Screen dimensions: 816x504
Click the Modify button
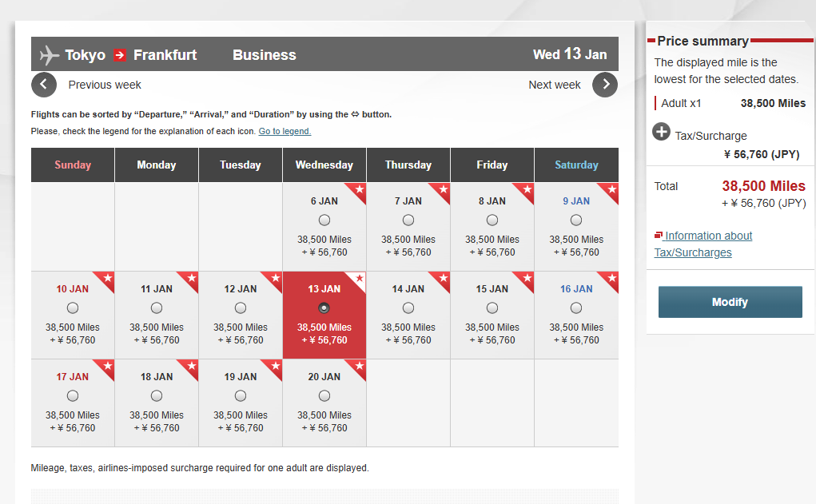coord(730,302)
